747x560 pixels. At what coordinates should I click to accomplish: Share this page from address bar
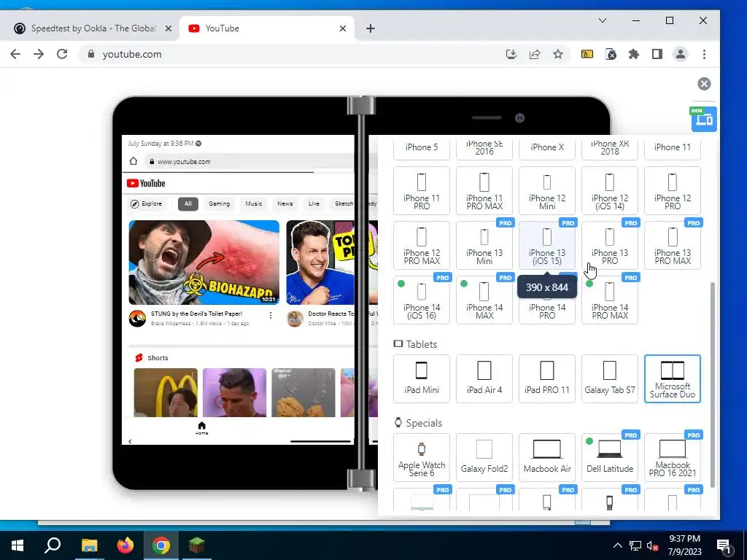pyautogui.click(x=535, y=54)
